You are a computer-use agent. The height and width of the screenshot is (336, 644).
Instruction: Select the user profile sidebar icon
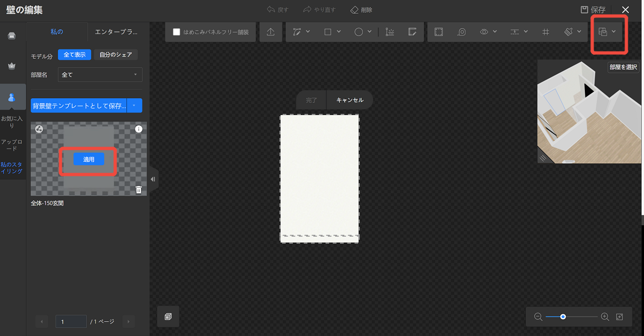click(12, 98)
